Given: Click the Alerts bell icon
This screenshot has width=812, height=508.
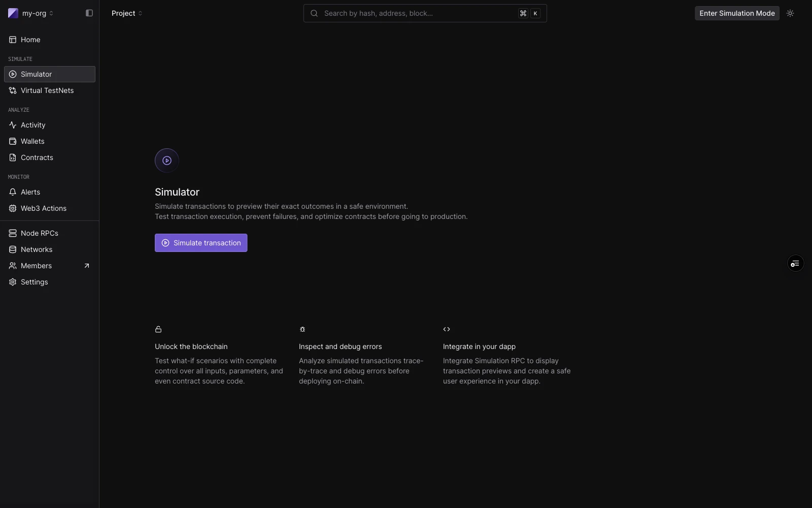Looking at the screenshot, I should coord(13,192).
